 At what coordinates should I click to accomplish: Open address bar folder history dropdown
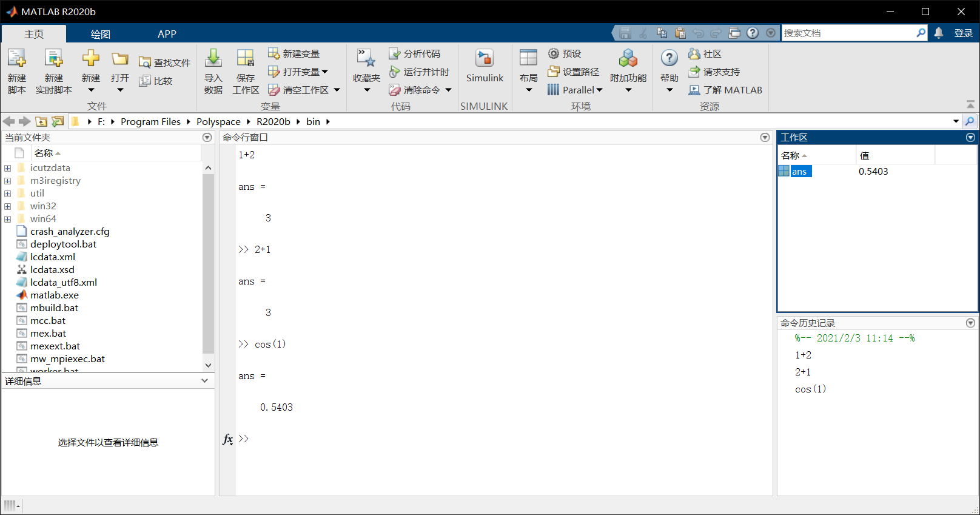tap(956, 121)
